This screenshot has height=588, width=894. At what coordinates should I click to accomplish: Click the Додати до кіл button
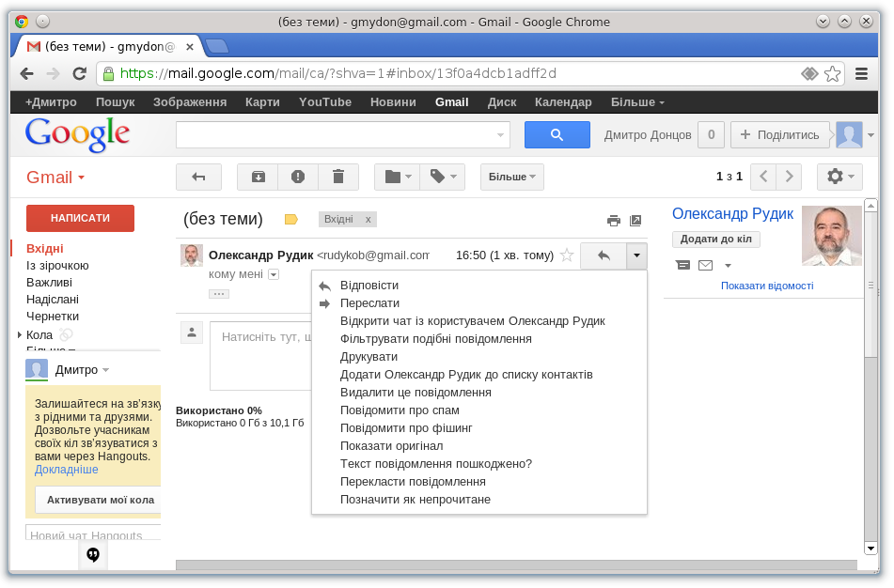tap(716, 239)
